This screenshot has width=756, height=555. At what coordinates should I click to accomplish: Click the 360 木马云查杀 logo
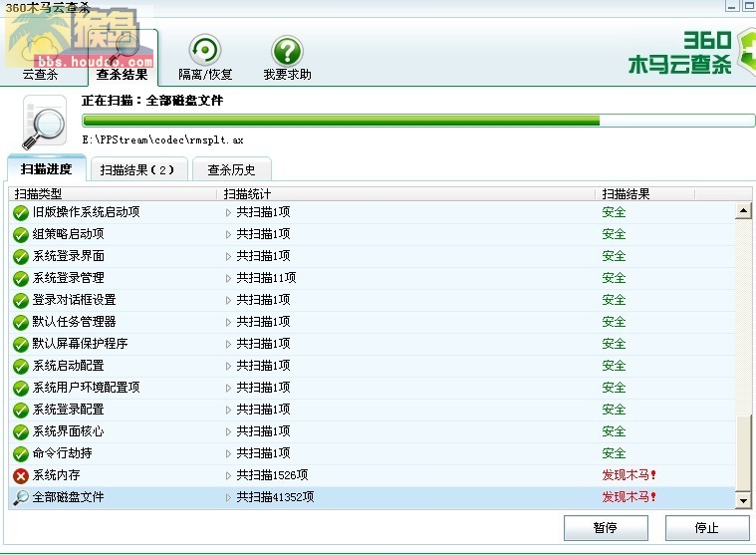[691, 53]
